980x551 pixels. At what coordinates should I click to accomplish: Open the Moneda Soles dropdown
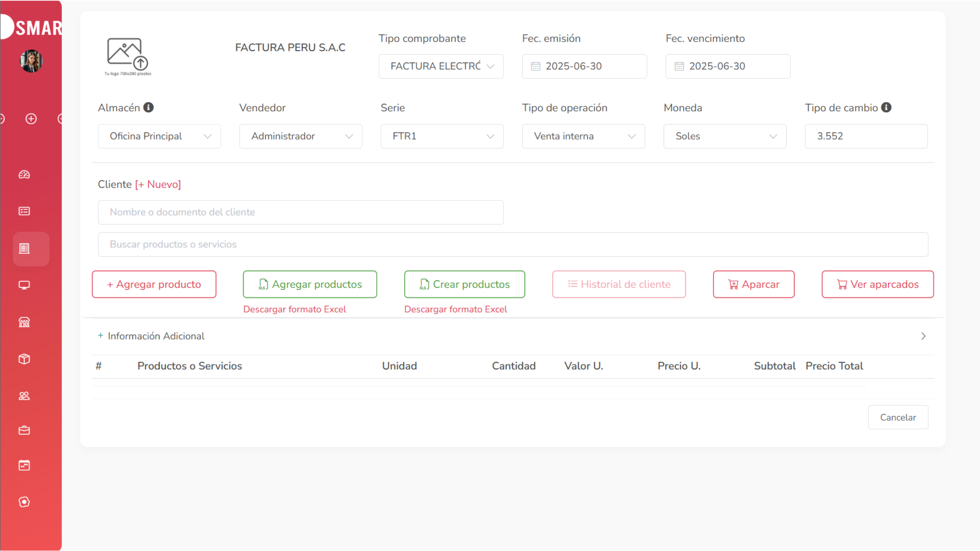[724, 136]
